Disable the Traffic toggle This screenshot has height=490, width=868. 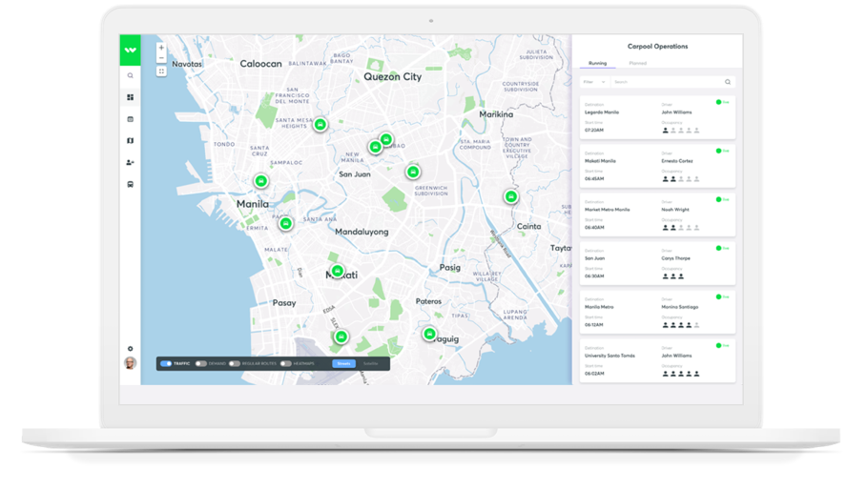[166, 363]
